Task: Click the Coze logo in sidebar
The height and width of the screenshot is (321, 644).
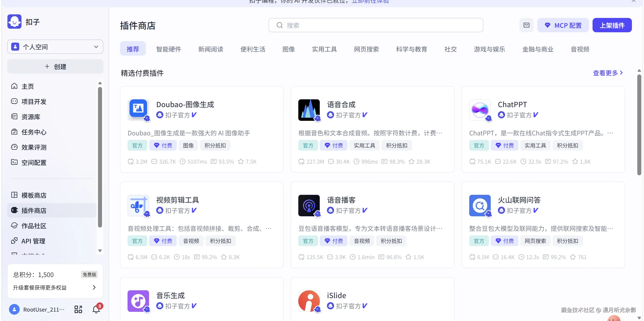Action: [x=15, y=22]
